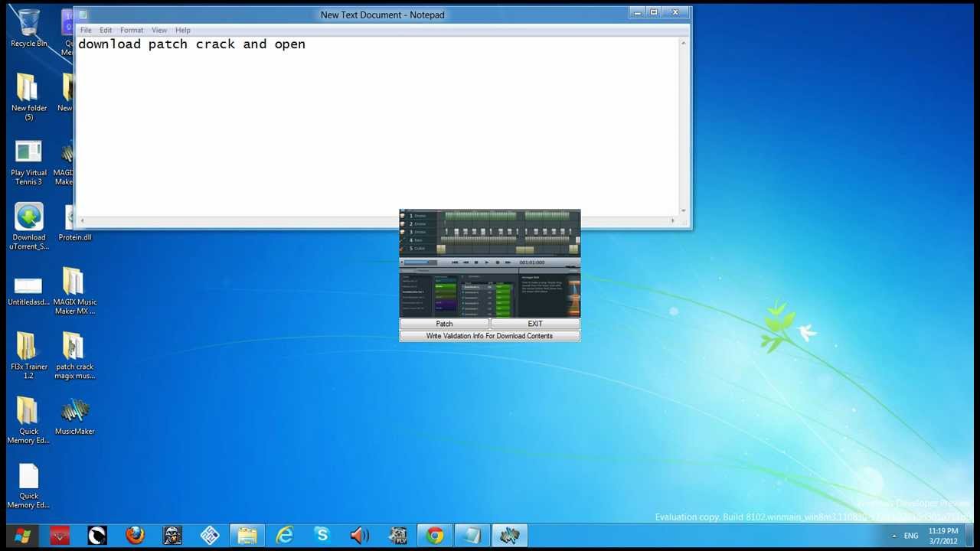
Task: Open the Edit menu in Notepad
Action: (x=106, y=31)
